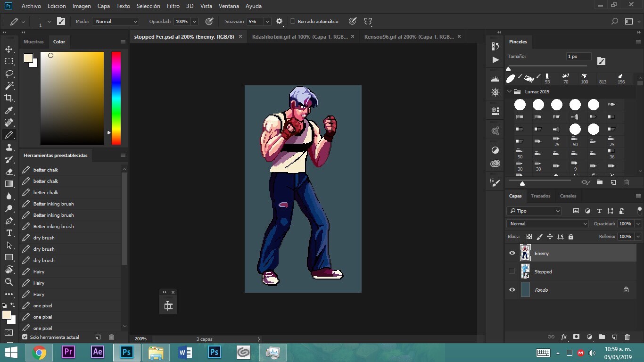Uncheck Solo herramienta actual
Screen dimensions: 644x362
(25, 337)
